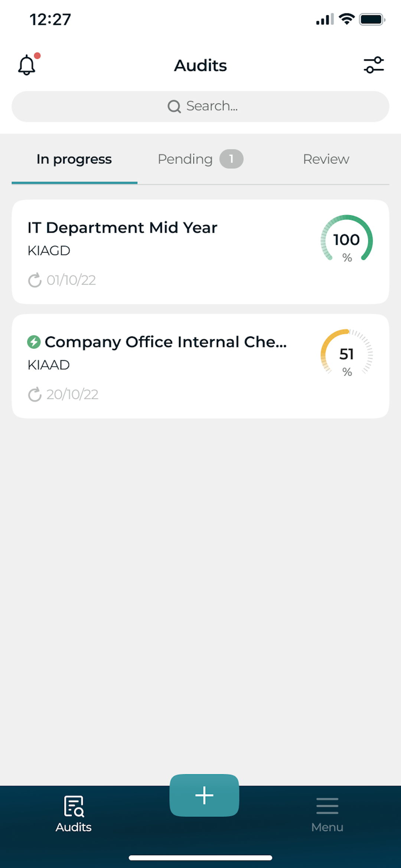Tap the KIAGD audit code

coord(49,251)
